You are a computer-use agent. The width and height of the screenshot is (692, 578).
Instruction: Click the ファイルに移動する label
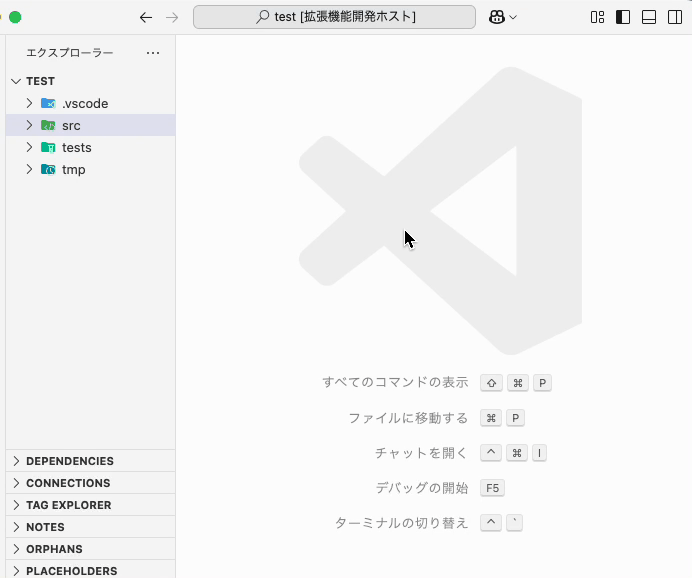(x=408, y=418)
